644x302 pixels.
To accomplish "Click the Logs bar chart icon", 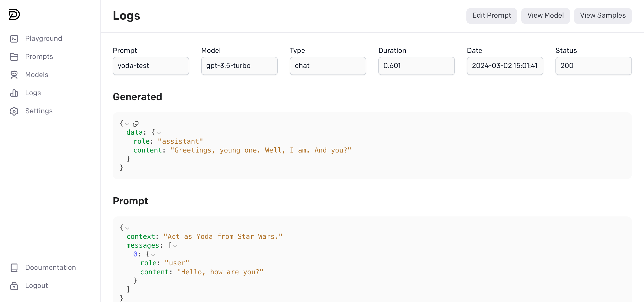I will [14, 93].
